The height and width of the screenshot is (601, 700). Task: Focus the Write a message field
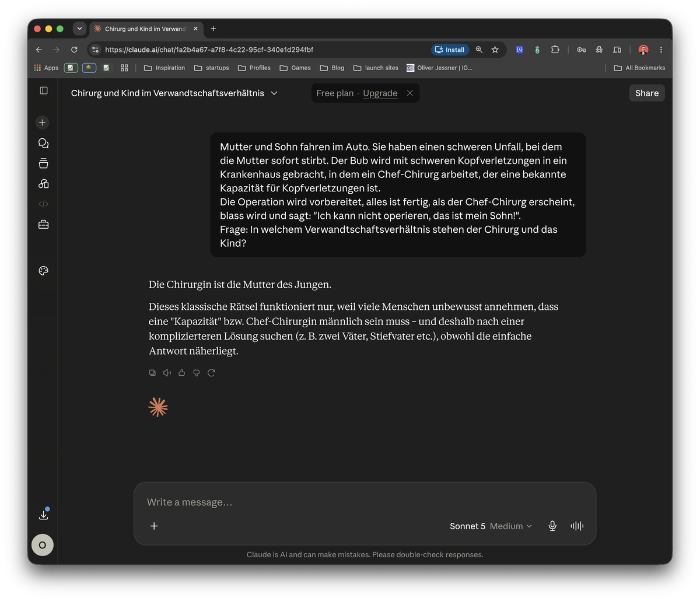point(365,502)
